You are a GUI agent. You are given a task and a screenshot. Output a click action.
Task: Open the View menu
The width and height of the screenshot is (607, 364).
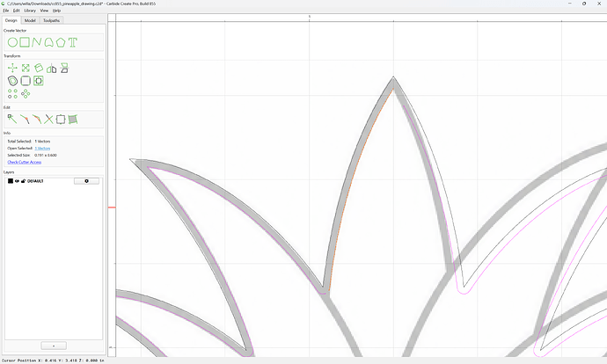(44, 11)
